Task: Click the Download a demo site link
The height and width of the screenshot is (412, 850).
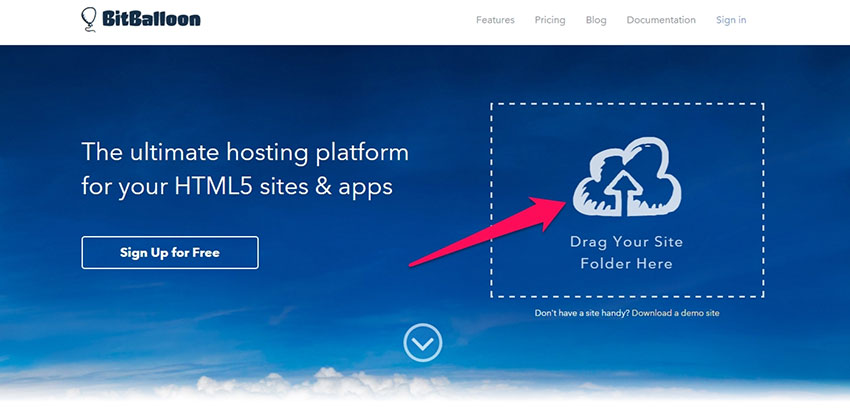Action: pos(675,313)
